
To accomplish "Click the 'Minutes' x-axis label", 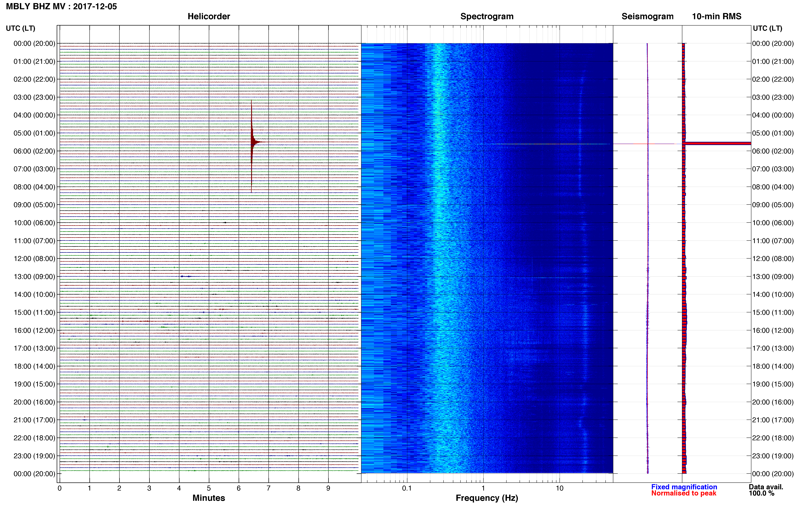I will pos(209,498).
